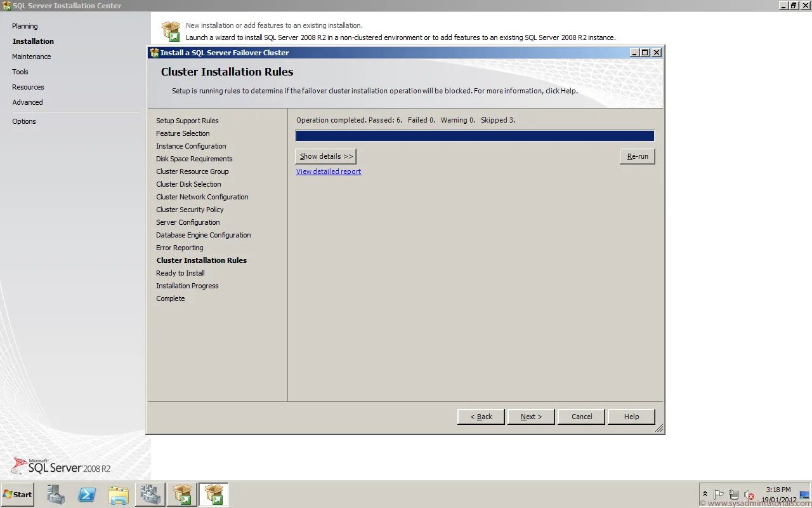Switch to SQL Server Installation Center taskbar button

182,495
